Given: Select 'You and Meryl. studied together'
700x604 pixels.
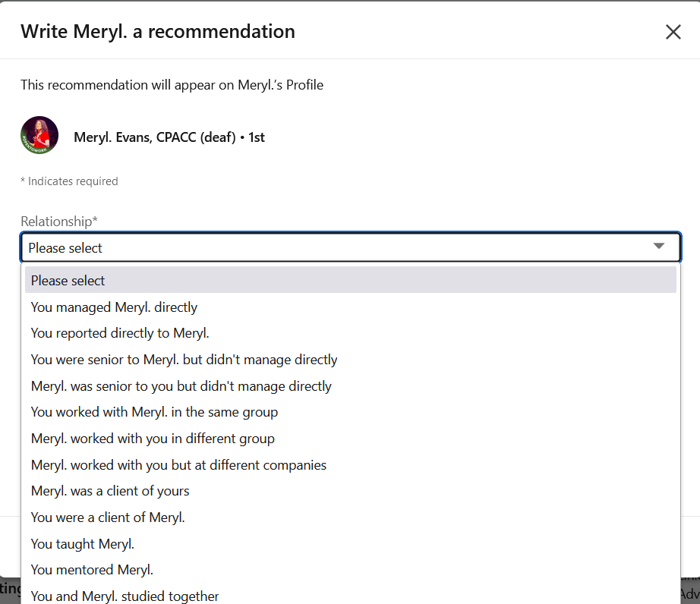Looking at the screenshot, I should click(x=124, y=596).
